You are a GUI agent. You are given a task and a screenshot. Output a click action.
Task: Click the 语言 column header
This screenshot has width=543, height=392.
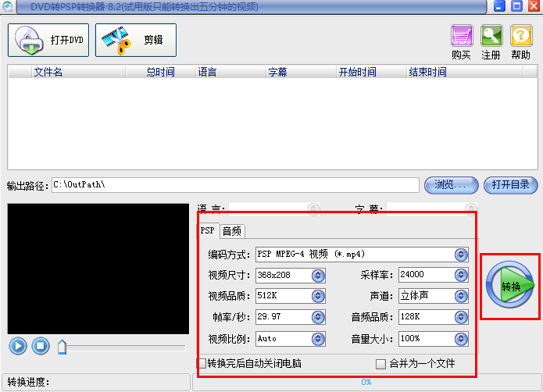coord(231,72)
